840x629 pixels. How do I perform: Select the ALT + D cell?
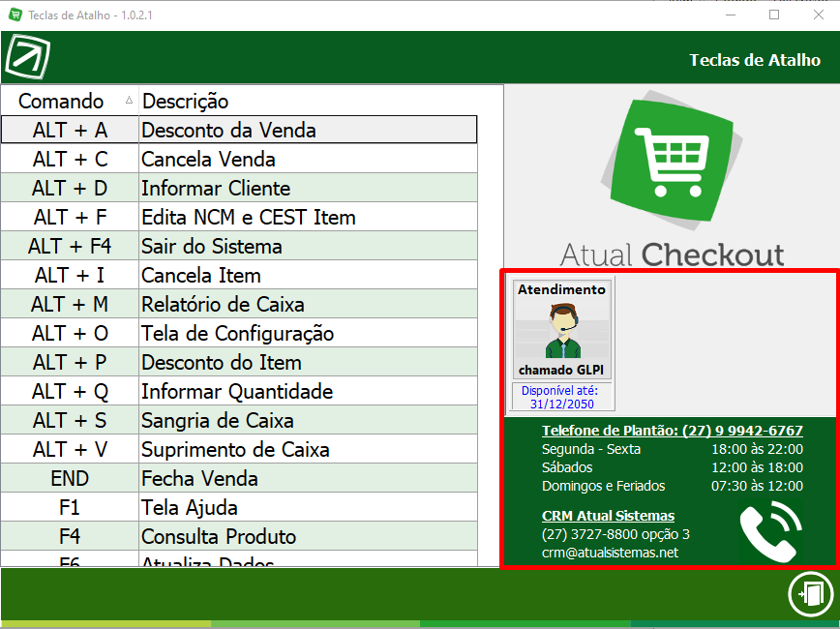pos(70,188)
